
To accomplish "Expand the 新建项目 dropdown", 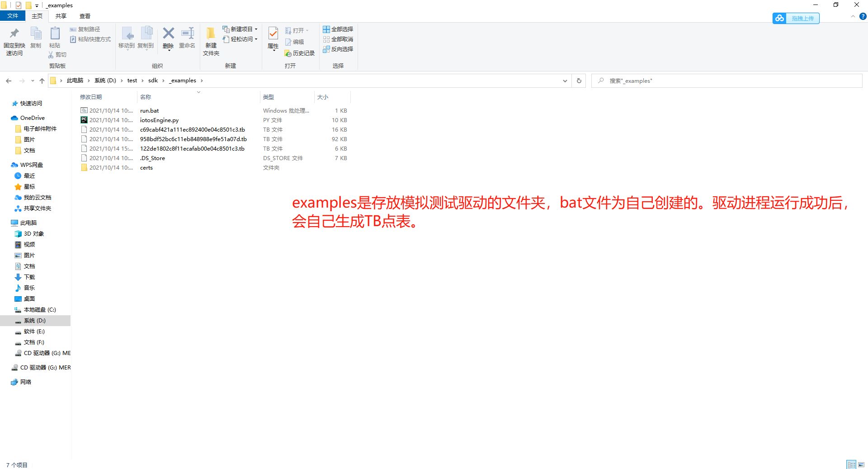I will (256, 28).
